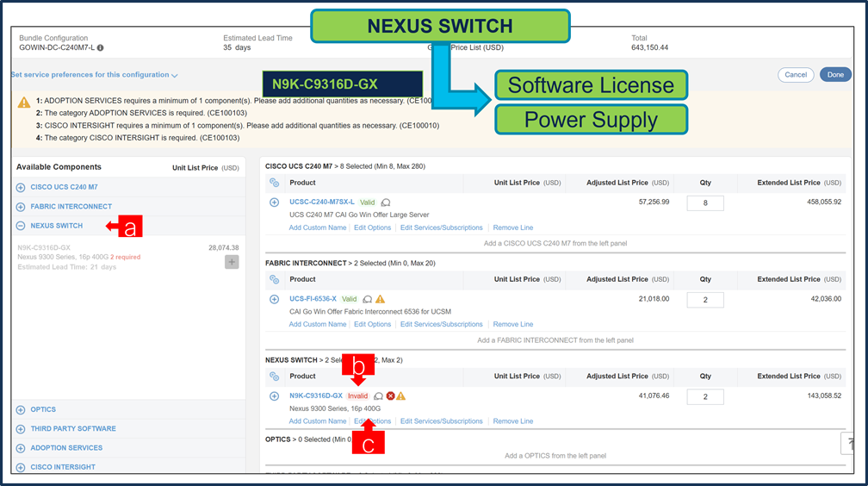Click the 28,074.38 unit list price
This screenshot has height=486, width=868.
(x=224, y=248)
